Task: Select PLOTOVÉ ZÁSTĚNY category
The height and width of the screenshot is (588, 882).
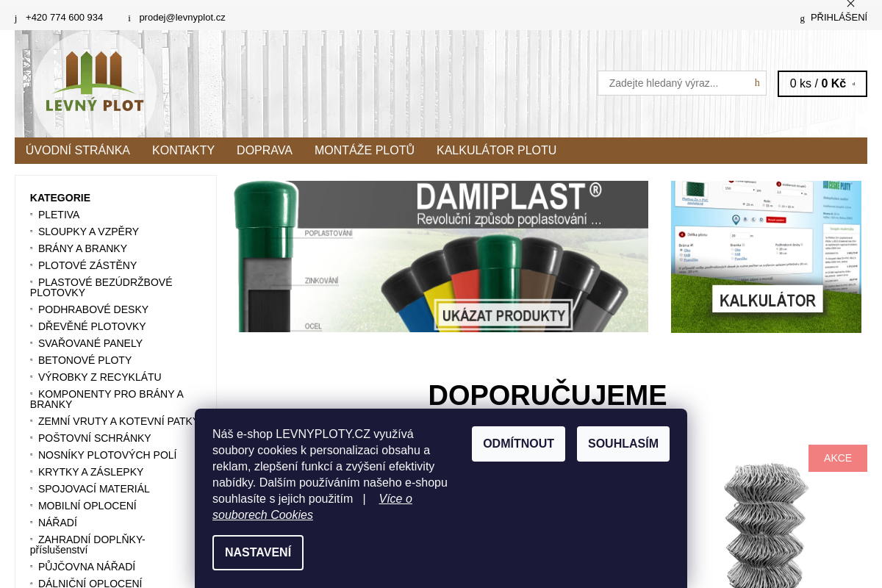Action: click(x=87, y=265)
